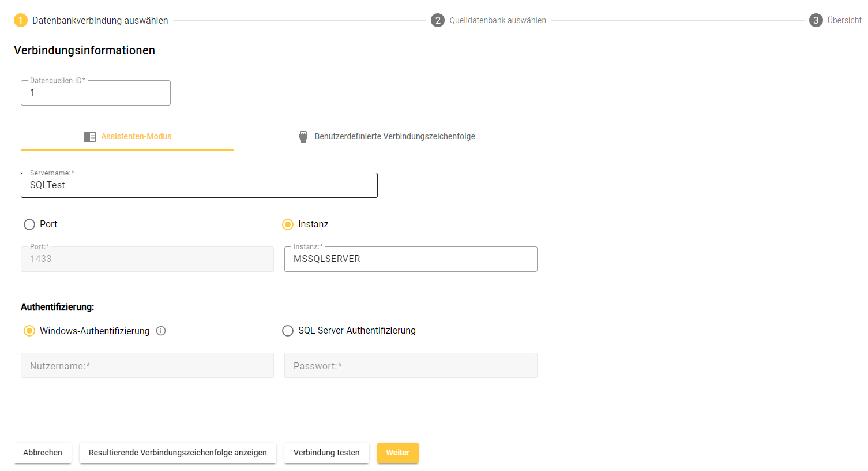Choose SQL-Server-Authentifizierung radio option
868x471 pixels.
pyautogui.click(x=288, y=331)
